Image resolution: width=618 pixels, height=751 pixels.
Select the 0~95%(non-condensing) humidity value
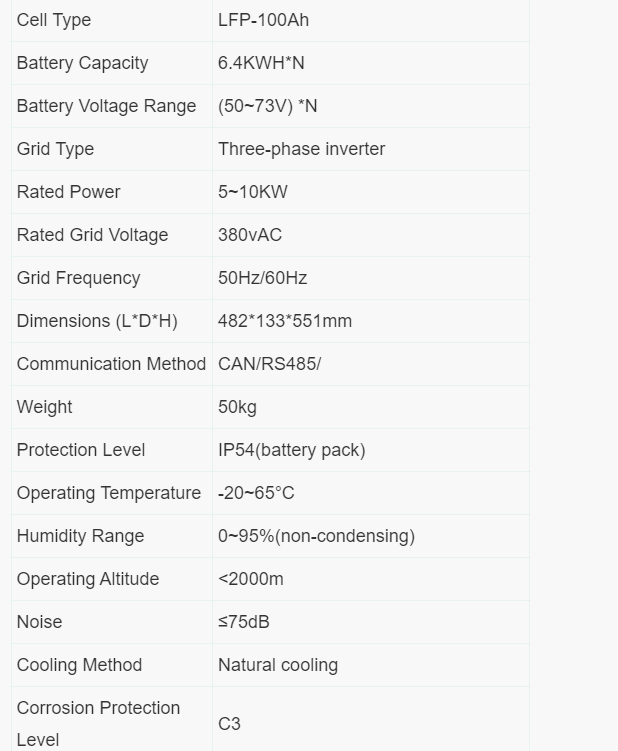pos(316,536)
